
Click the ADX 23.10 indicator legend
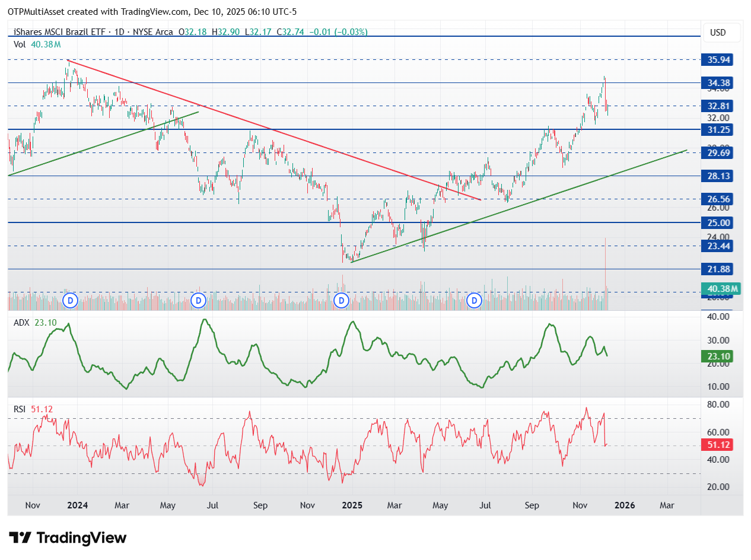pos(36,323)
